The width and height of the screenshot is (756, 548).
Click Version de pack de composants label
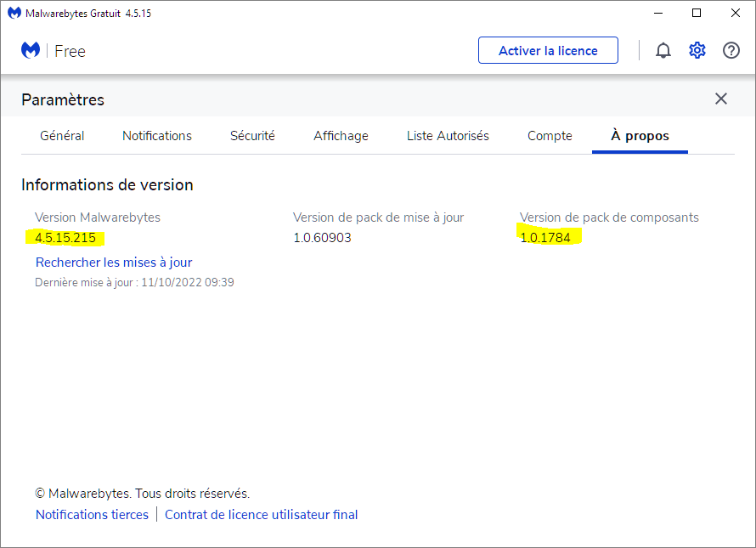[x=609, y=218]
